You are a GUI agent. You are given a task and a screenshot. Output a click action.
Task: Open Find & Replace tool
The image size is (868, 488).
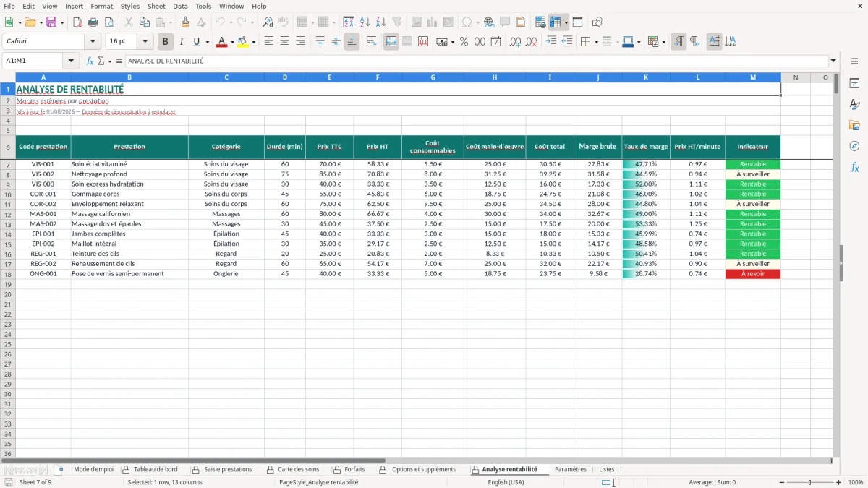pos(268,22)
